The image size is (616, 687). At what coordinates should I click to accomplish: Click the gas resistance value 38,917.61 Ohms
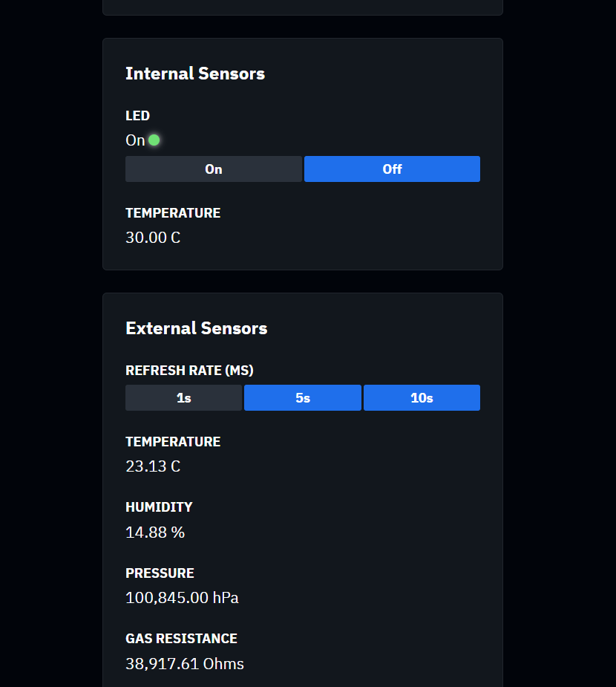[185, 664]
